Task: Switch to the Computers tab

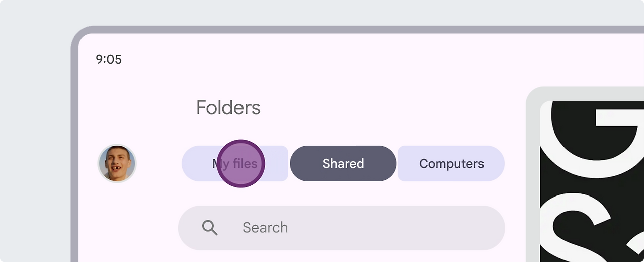Action: coord(451,163)
